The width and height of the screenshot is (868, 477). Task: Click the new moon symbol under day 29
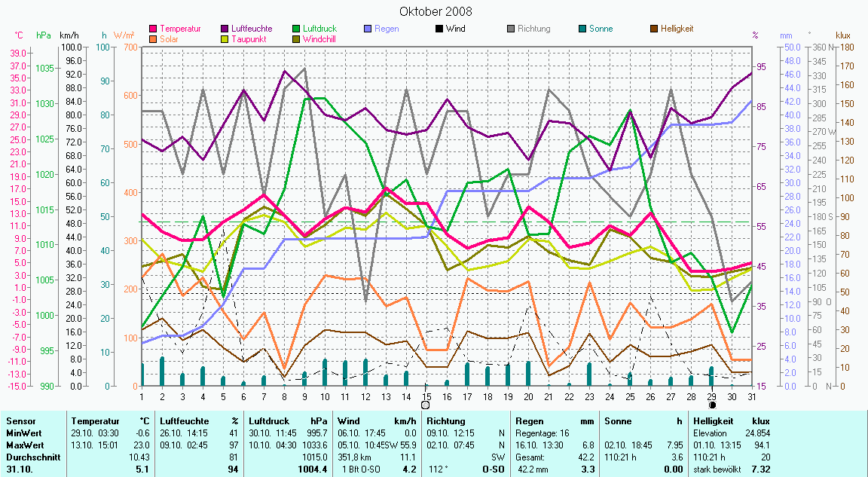click(x=712, y=405)
